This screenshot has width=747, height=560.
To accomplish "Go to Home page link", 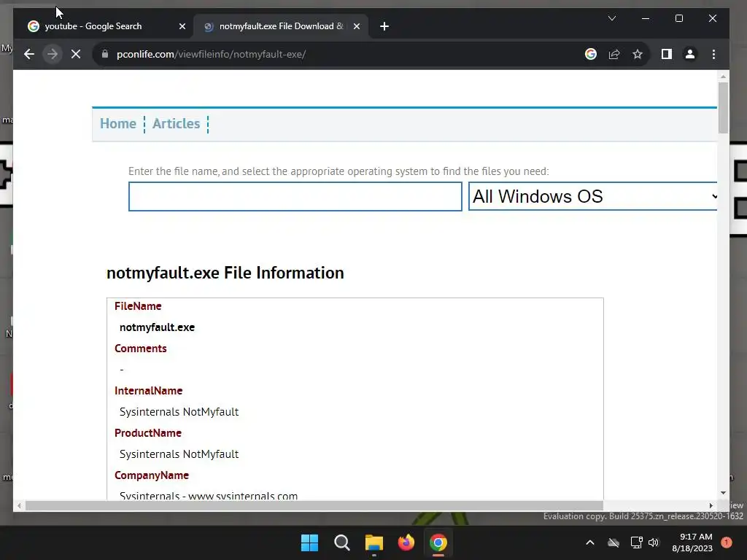I will pyautogui.click(x=118, y=124).
